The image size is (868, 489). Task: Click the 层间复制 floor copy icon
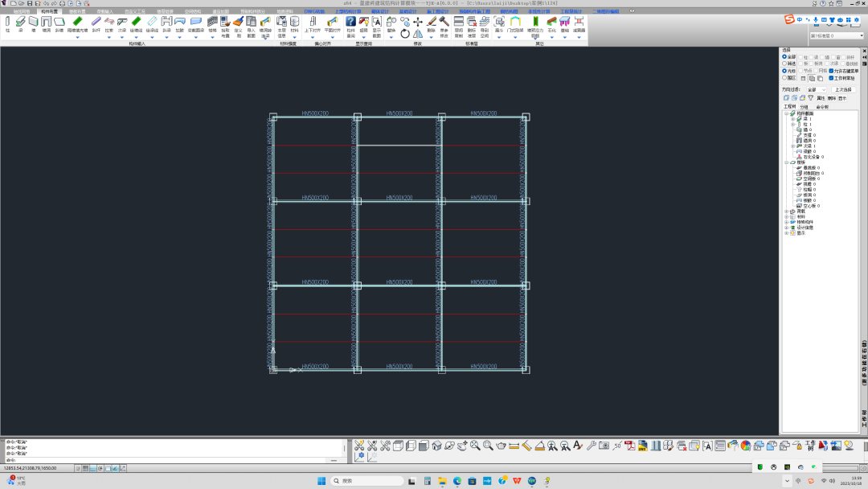pyautogui.click(x=459, y=27)
